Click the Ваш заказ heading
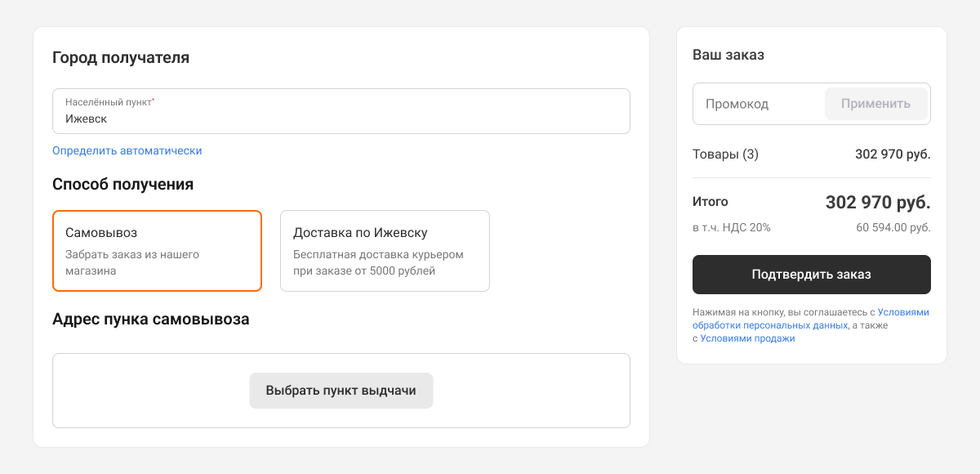980x474 pixels. (728, 56)
